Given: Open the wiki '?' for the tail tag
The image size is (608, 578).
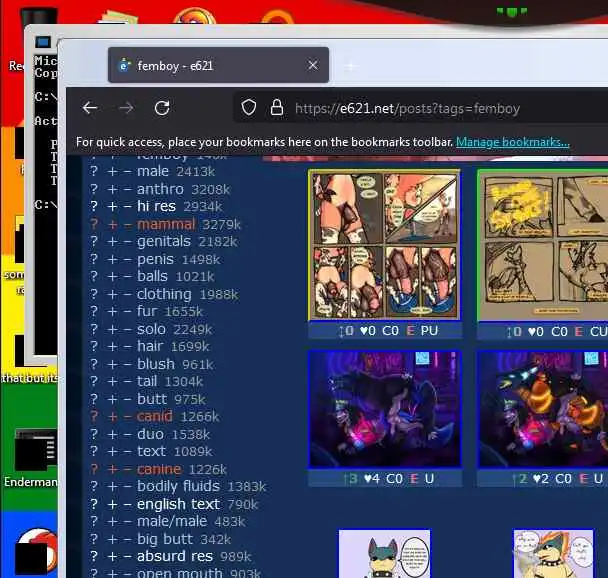Looking at the screenshot, I should [x=93, y=381].
